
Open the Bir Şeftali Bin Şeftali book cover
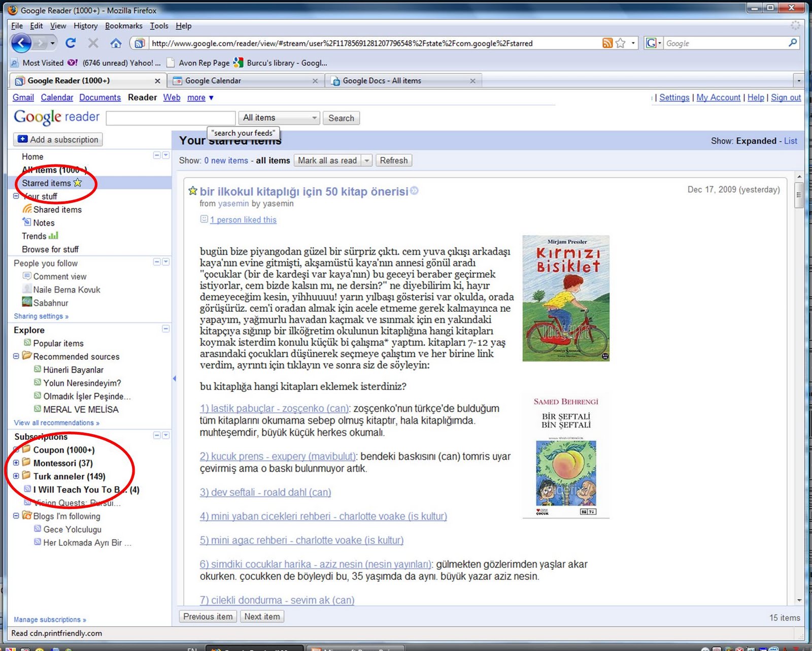coord(566,455)
